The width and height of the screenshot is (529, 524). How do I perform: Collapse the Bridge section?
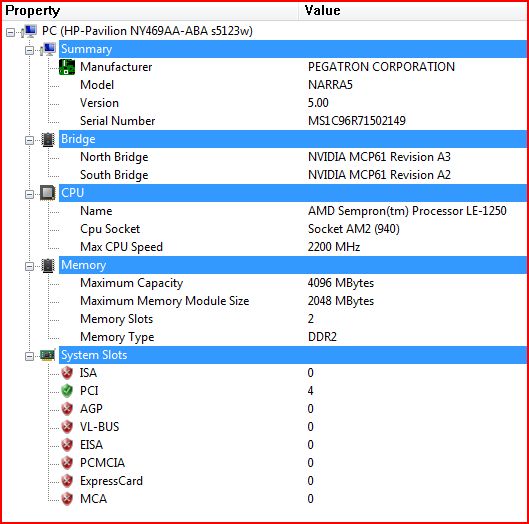[29, 140]
